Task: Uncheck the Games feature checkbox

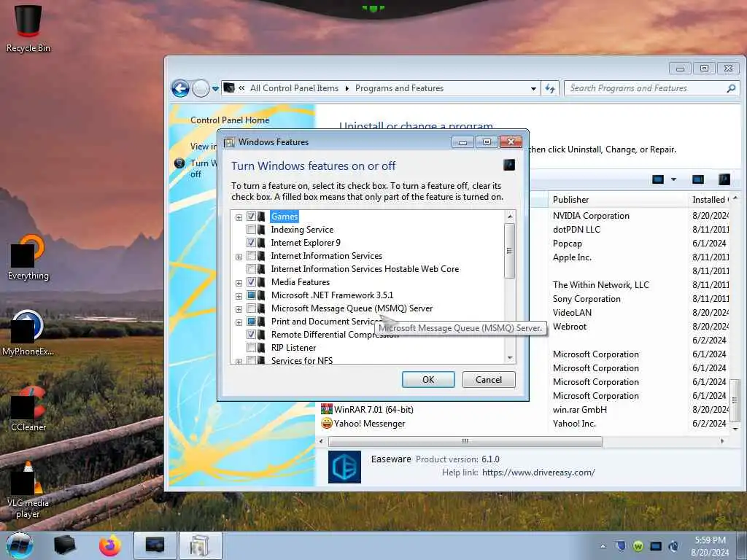Action: click(251, 216)
